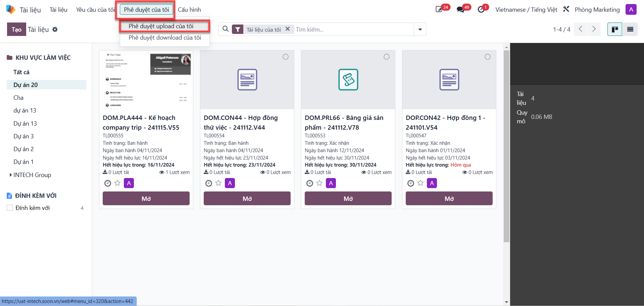Click clock activity icon on DOM.PRL66 card
Image resolution: width=644 pixels, height=306 pixels.
tap(310, 183)
